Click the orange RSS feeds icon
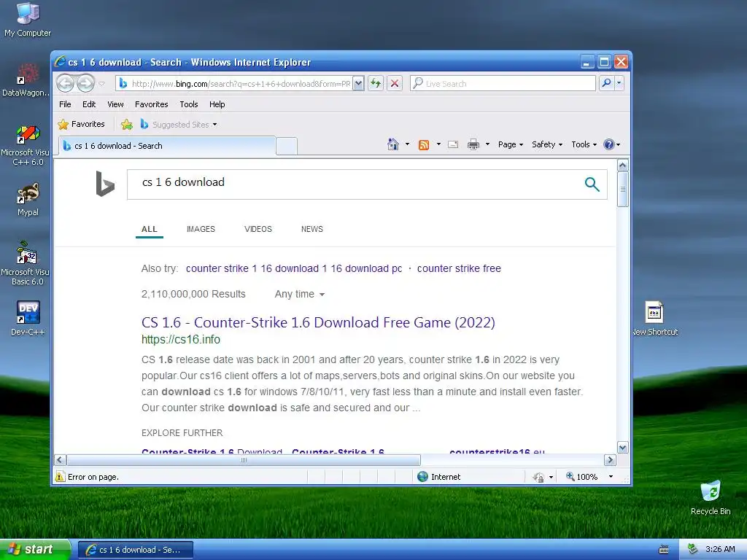The width and height of the screenshot is (747, 560). coord(424,145)
